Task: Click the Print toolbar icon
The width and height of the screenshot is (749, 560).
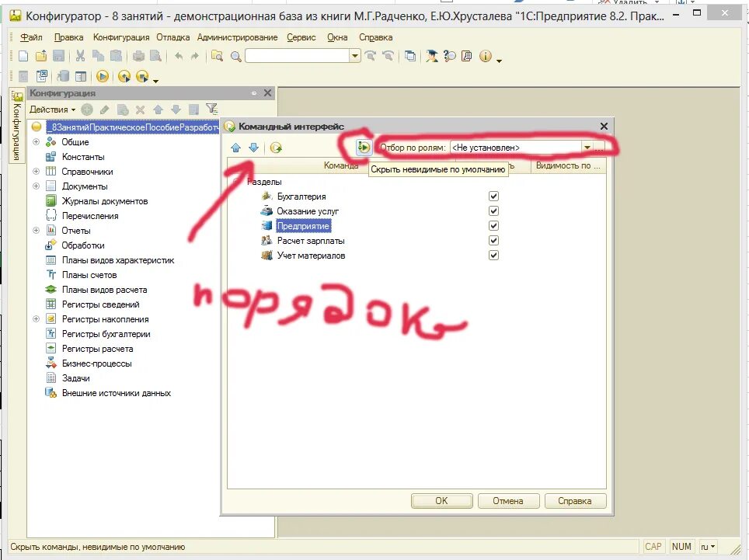Action: pos(138,57)
